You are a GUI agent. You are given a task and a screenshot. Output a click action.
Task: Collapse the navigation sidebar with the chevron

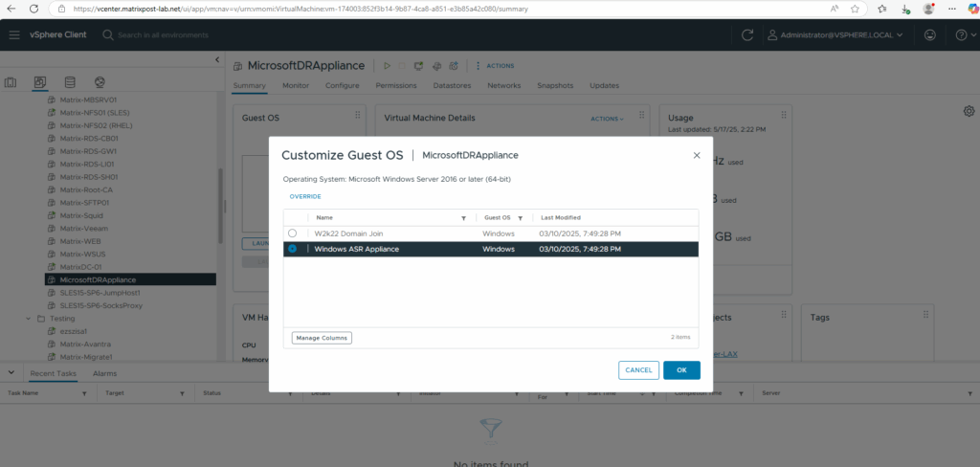coord(217,60)
